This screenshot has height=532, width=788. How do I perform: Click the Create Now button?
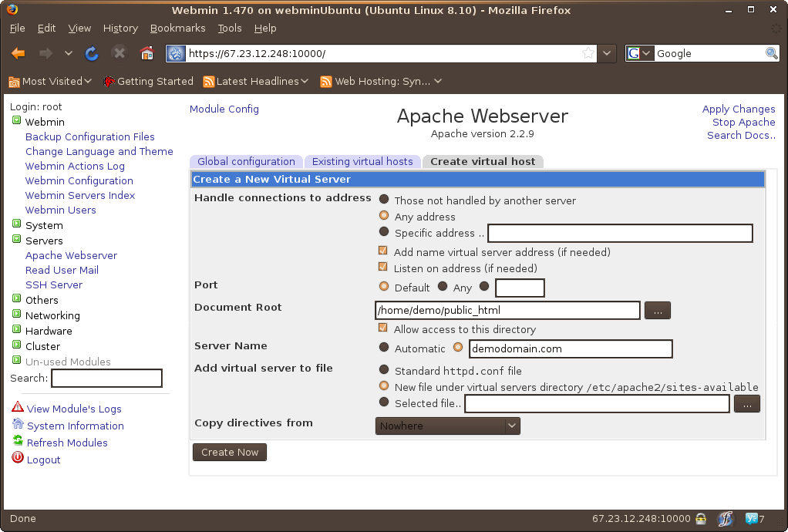click(230, 452)
